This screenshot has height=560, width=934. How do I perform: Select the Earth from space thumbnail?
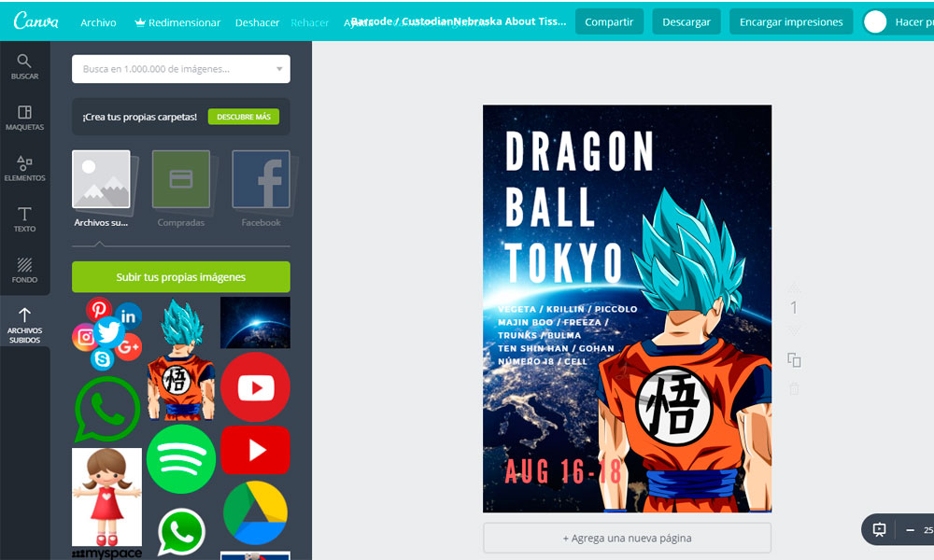click(255, 323)
